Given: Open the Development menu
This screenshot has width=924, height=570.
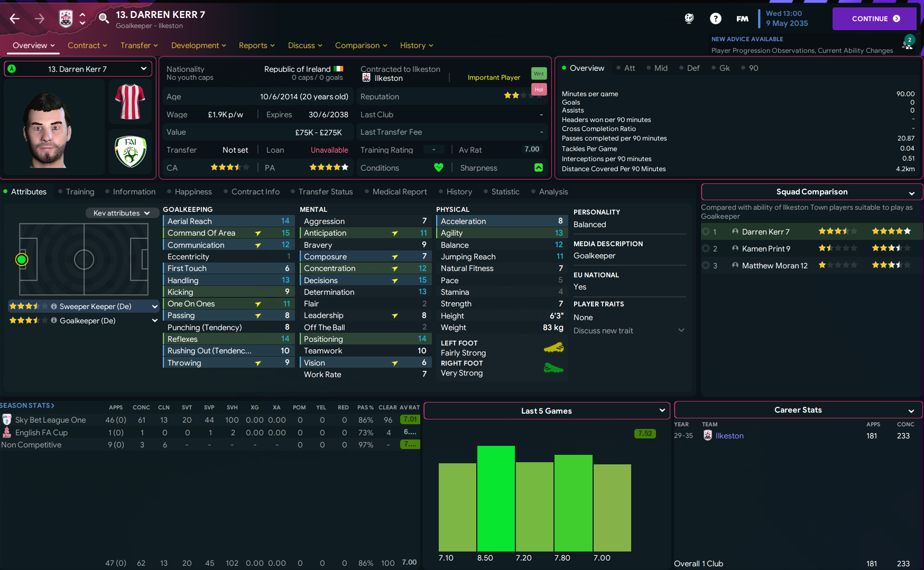Looking at the screenshot, I should 199,45.
